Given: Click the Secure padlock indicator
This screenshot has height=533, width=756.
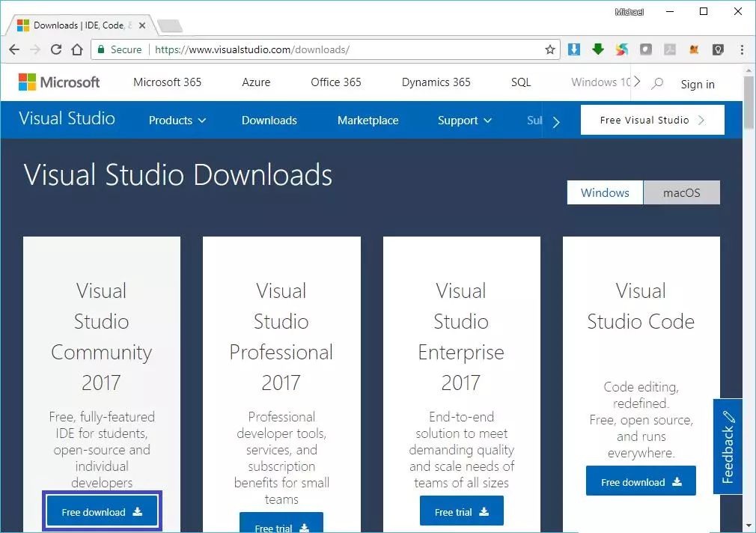Looking at the screenshot, I should (120, 49).
